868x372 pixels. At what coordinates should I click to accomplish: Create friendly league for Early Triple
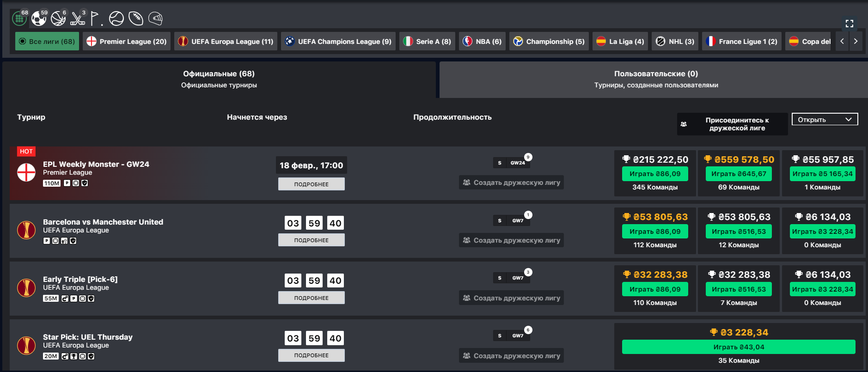pos(511,298)
